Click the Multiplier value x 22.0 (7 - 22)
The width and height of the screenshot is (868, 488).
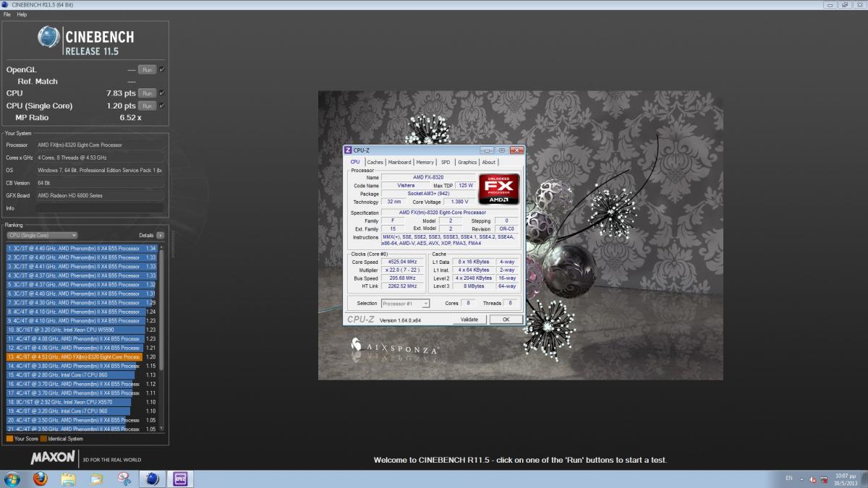(x=404, y=270)
